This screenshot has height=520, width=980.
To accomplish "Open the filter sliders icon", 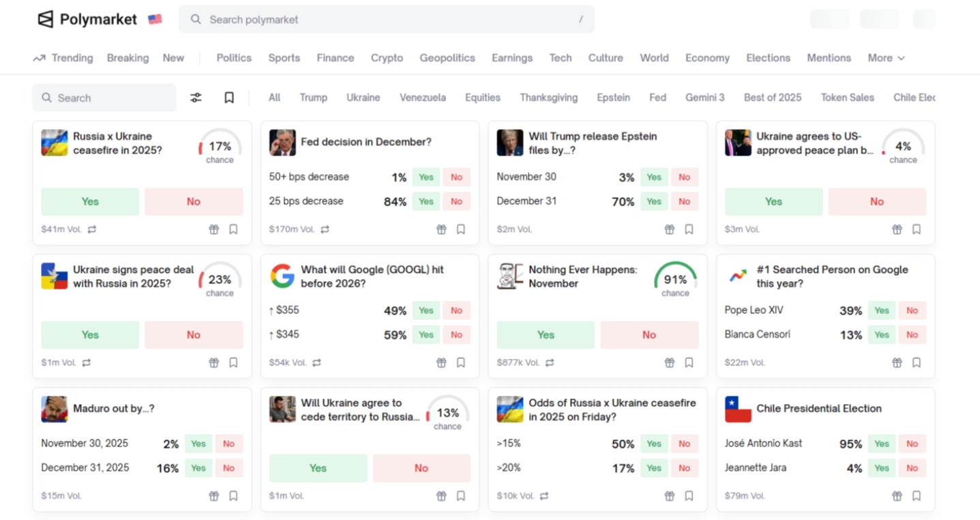I will click(196, 98).
